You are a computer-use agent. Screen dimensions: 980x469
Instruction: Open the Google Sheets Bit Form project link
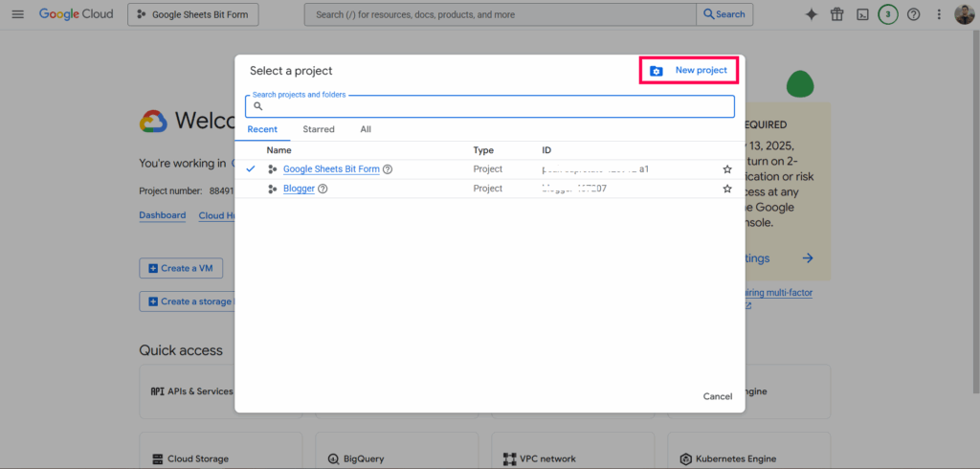pos(331,168)
